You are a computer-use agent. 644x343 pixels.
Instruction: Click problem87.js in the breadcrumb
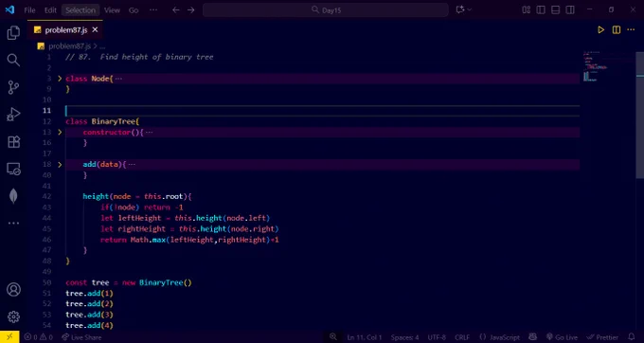[69, 46]
